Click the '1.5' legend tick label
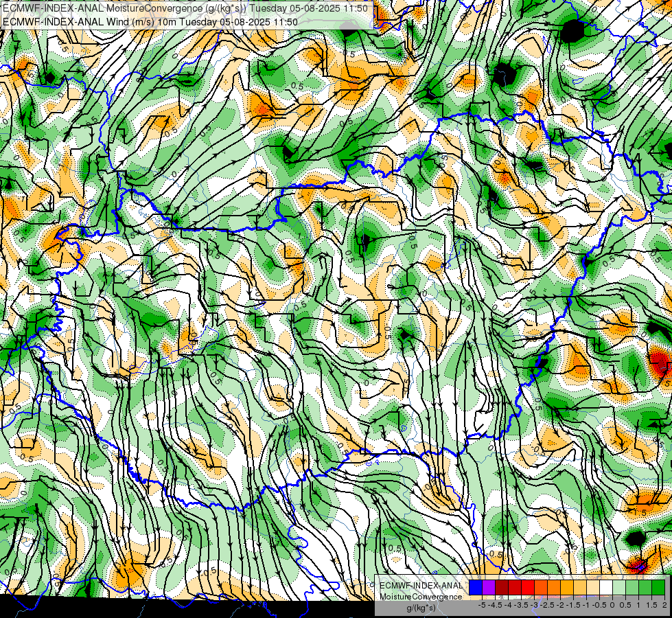Screen dimensions: 672x618 pyautogui.click(x=652, y=605)
